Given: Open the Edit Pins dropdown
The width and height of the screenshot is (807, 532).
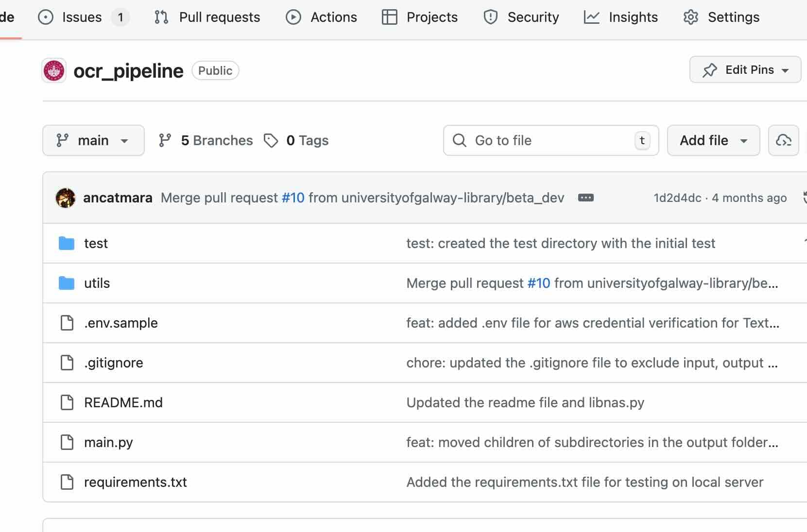Looking at the screenshot, I should point(745,70).
